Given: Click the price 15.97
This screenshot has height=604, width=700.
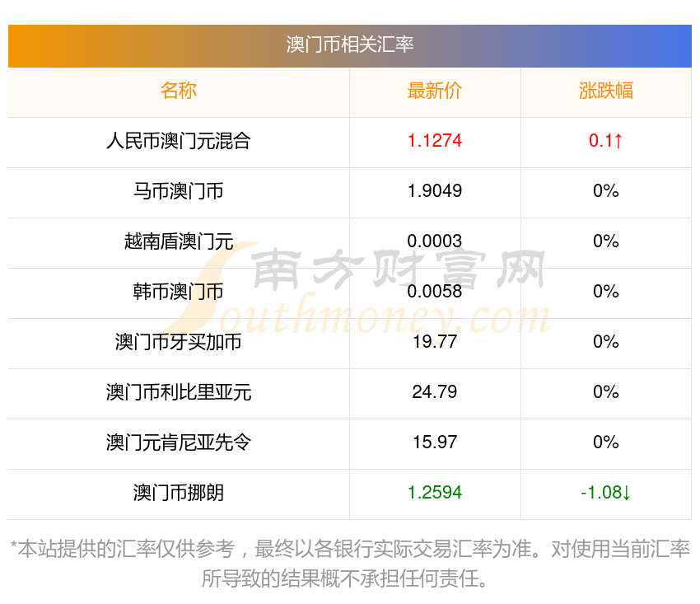Looking at the screenshot, I should (x=434, y=442).
